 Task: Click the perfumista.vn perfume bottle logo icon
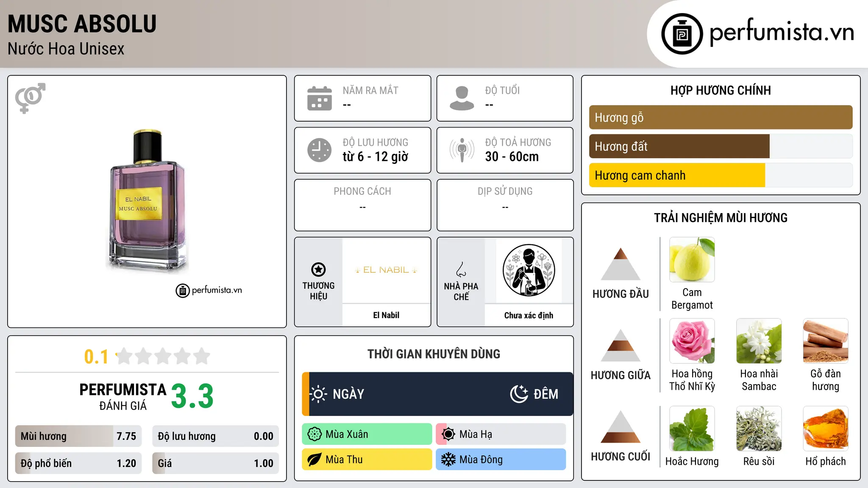682,34
